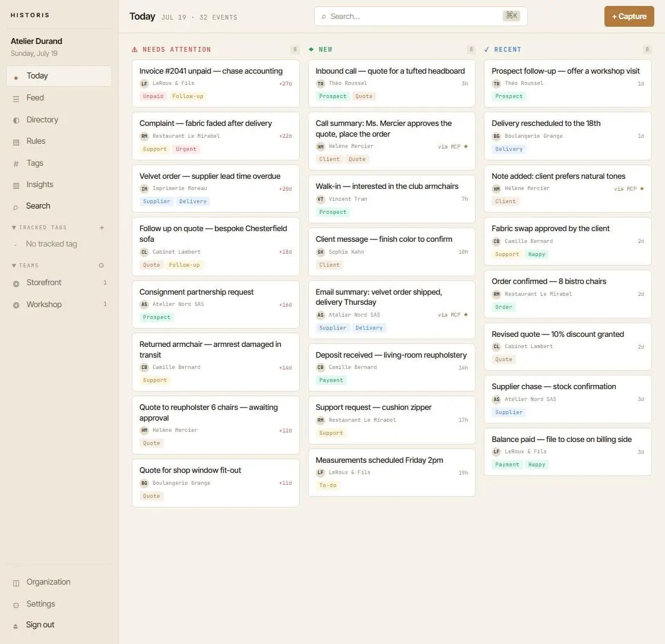Click MCP diamond on Call summary card

point(465,146)
